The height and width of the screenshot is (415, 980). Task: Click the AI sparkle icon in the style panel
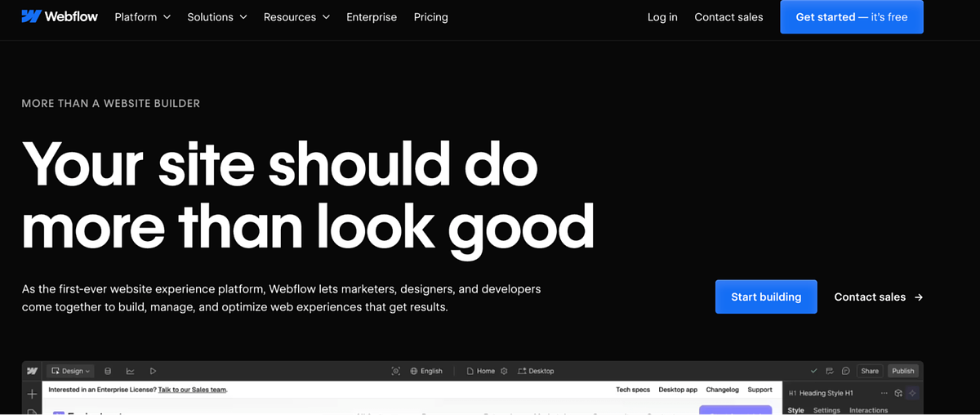912,393
